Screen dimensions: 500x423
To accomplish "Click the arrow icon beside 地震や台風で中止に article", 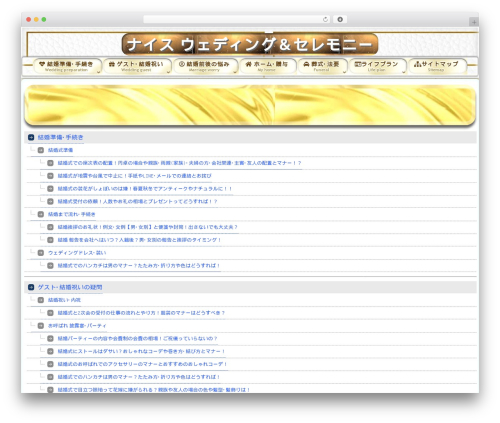I will [x=50, y=176].
